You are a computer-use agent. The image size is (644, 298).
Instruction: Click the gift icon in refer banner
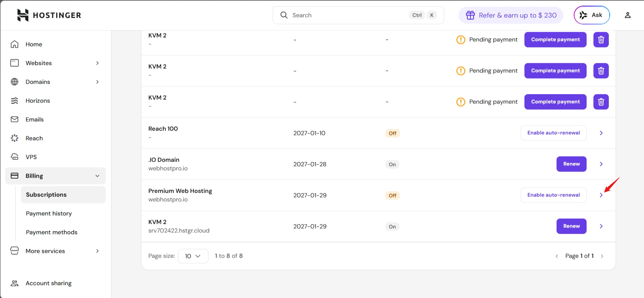(x=470, y=15)
